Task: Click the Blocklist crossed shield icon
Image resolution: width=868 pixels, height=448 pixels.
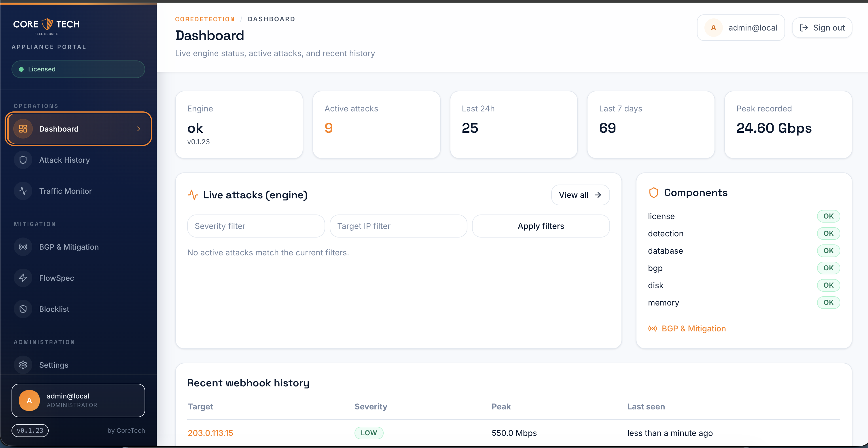Action: click(23, 309)
